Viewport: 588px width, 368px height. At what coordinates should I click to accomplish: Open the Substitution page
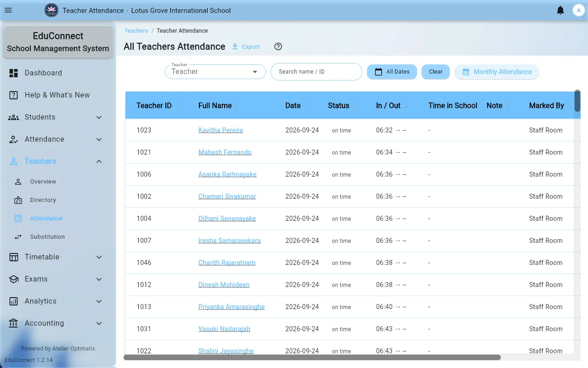point(58,236)
